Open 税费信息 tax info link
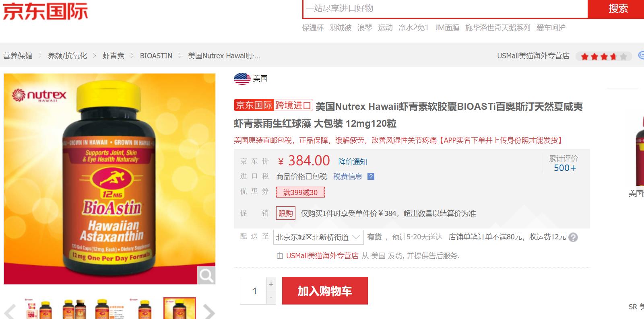644x319 pixels. [348, 177]
